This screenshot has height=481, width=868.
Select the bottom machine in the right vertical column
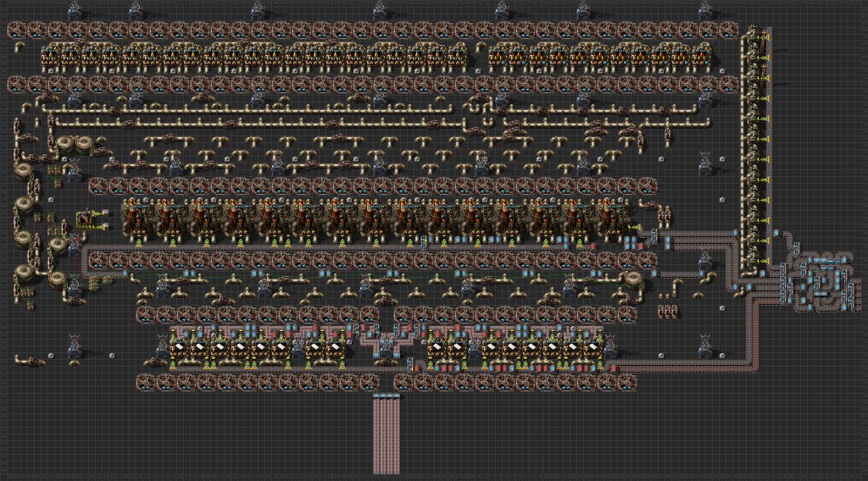[753, 260]
